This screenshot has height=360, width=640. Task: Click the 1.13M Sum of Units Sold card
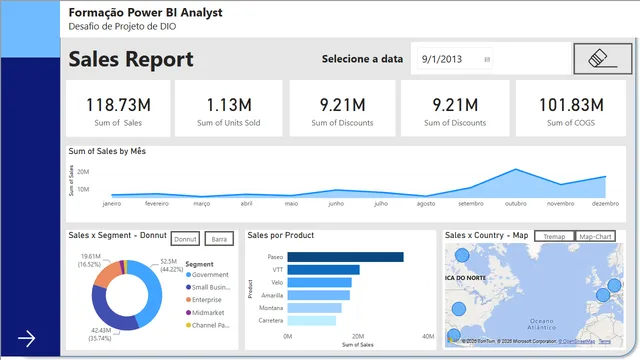229,108
